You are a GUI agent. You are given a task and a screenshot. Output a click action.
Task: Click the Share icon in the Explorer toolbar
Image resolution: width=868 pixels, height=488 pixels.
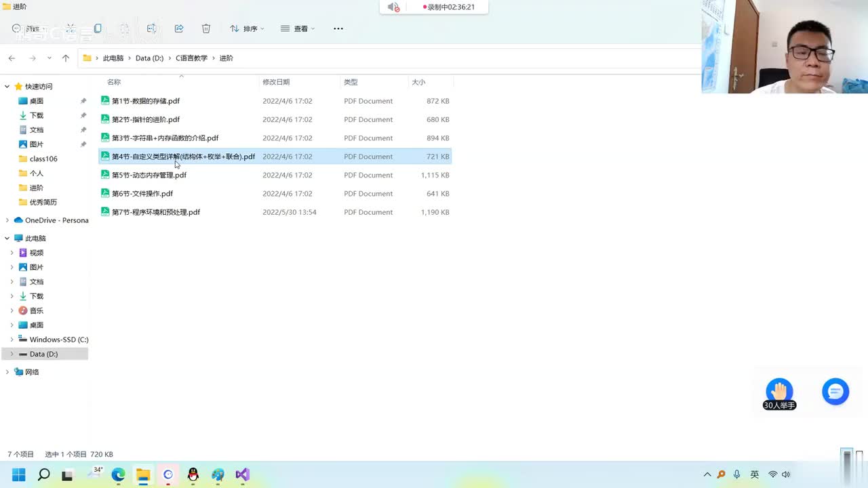point(179,28)
